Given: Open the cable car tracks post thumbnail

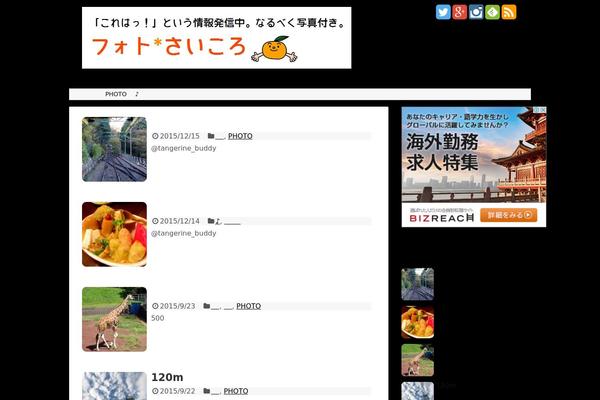Looking at the screenshot, I should 114,149.
